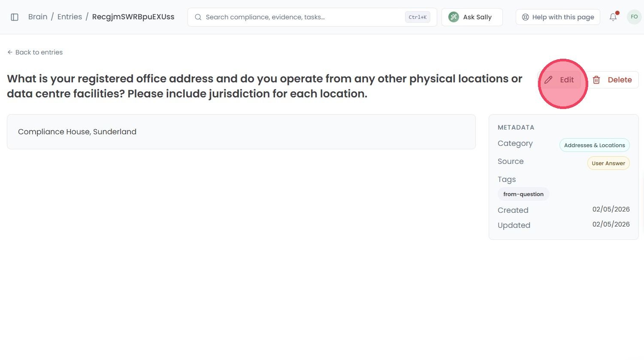Click the from-question tag

click(523, 194)
